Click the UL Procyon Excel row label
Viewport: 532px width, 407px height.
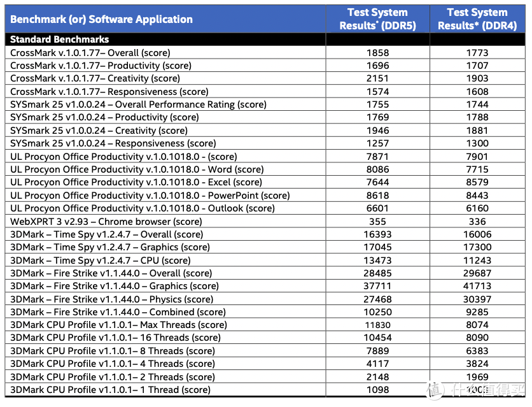coord(136,183)
